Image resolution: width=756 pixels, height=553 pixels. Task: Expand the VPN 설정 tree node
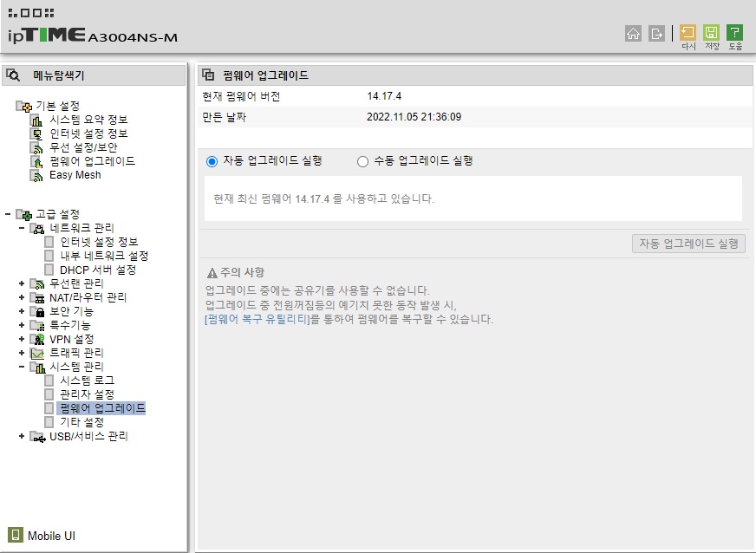[21, 339]
